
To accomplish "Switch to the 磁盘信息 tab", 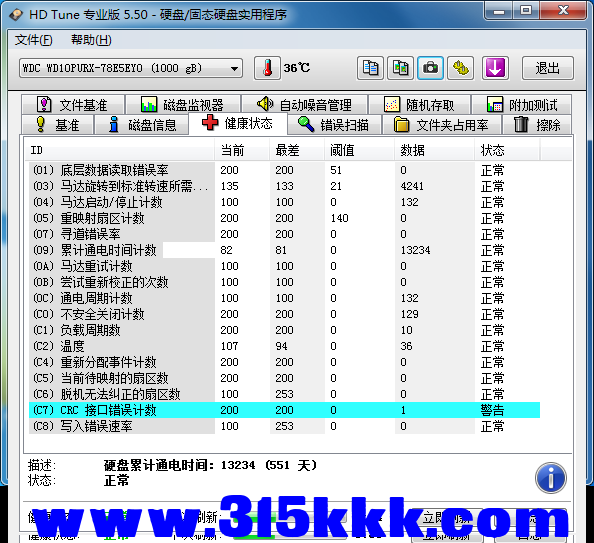I will [142, 125].
